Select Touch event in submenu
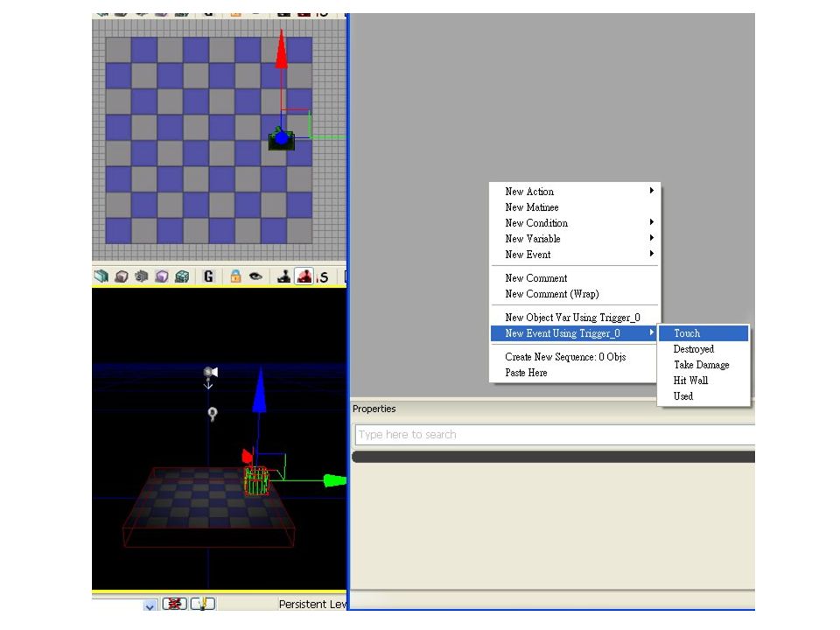This screenshot has width=840, height=630. 703,333
